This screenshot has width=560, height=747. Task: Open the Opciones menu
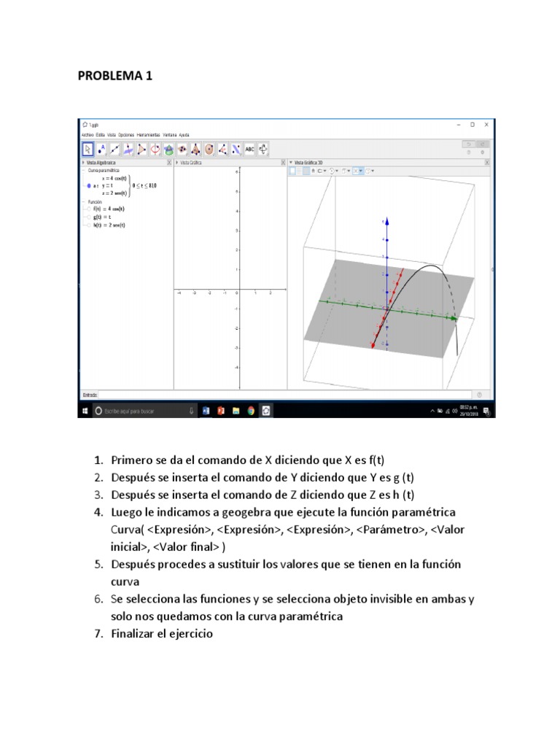pyautogui.click(x=126, y=135)
